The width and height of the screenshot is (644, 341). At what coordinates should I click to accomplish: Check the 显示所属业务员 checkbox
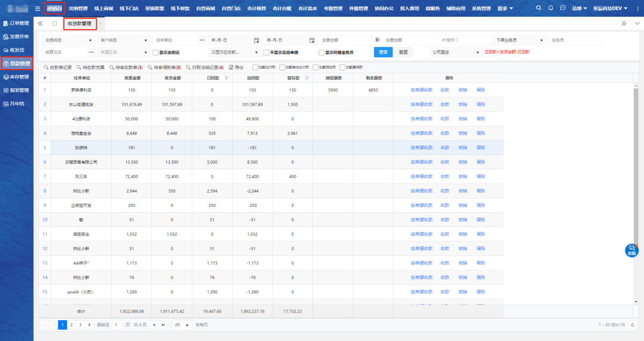321,52
